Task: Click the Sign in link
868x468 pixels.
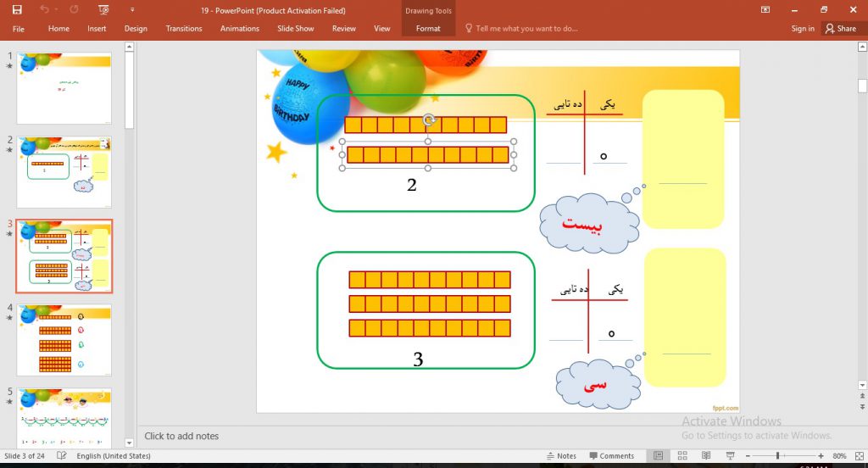Action: click(x=803, y=28)
